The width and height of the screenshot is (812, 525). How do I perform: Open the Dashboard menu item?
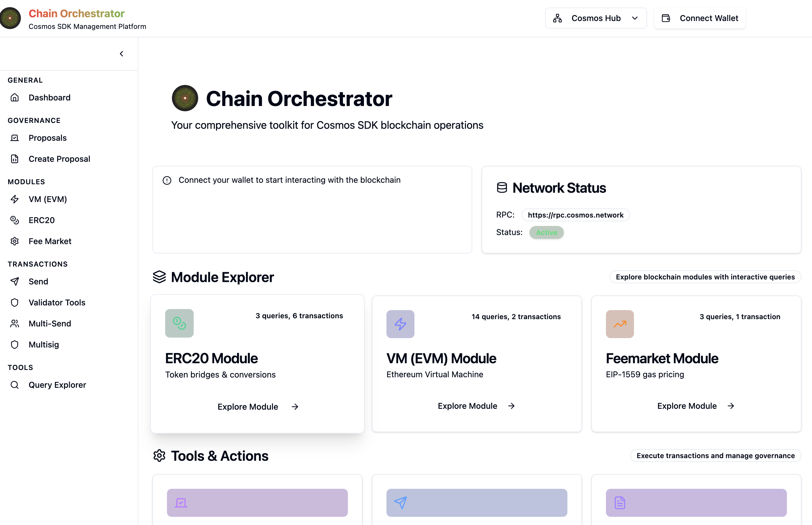point(49,98)
